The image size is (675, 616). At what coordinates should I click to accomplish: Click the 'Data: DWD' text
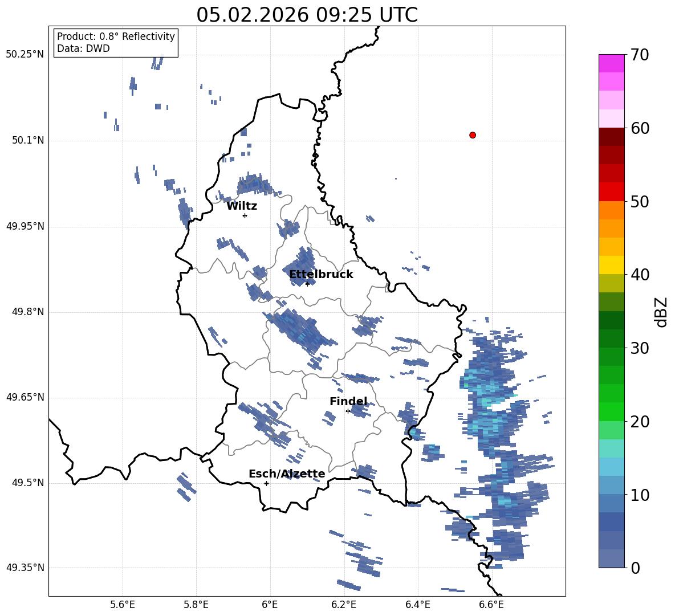pos(83,48)
